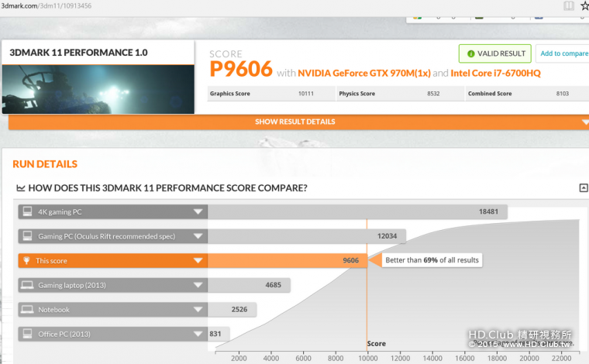Click the orange 9606 This score bar
589x364 pixels.
tap(287, 260)
